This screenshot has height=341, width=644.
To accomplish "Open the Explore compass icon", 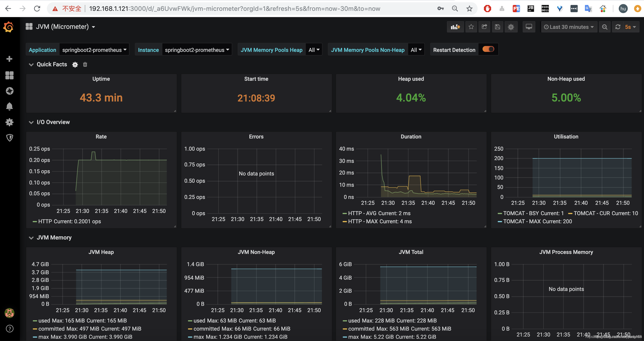I will [9, 91].
